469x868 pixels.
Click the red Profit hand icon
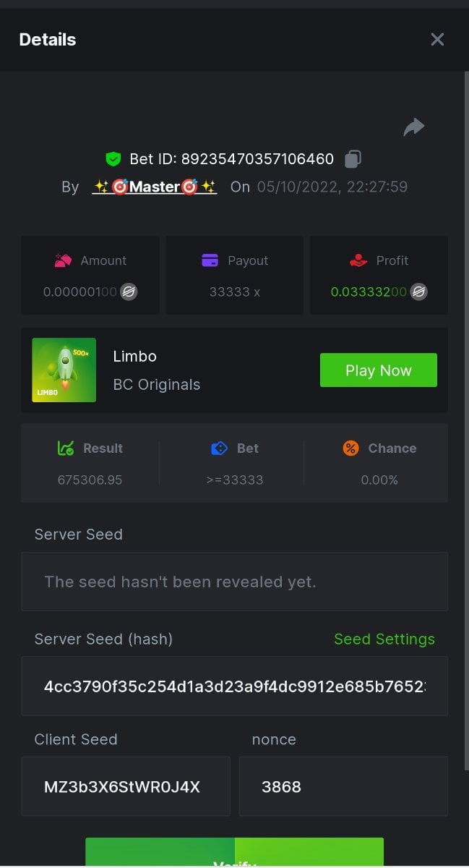(x=358, y=260)
